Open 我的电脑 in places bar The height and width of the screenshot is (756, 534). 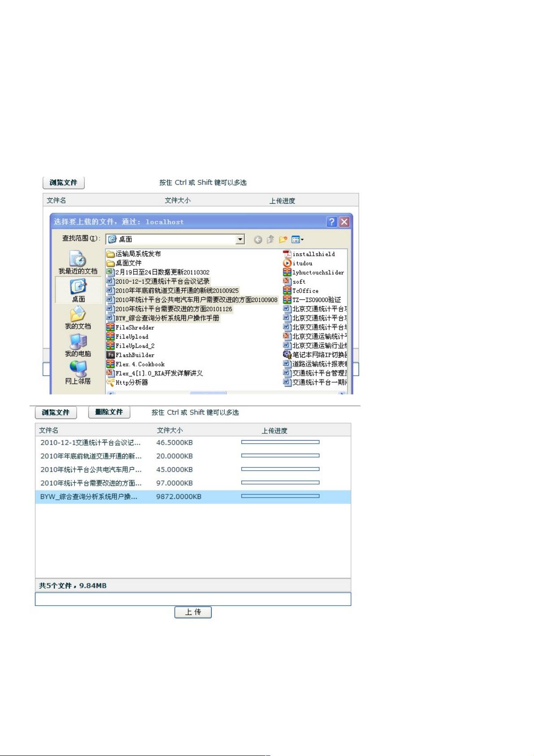(78, 345)
